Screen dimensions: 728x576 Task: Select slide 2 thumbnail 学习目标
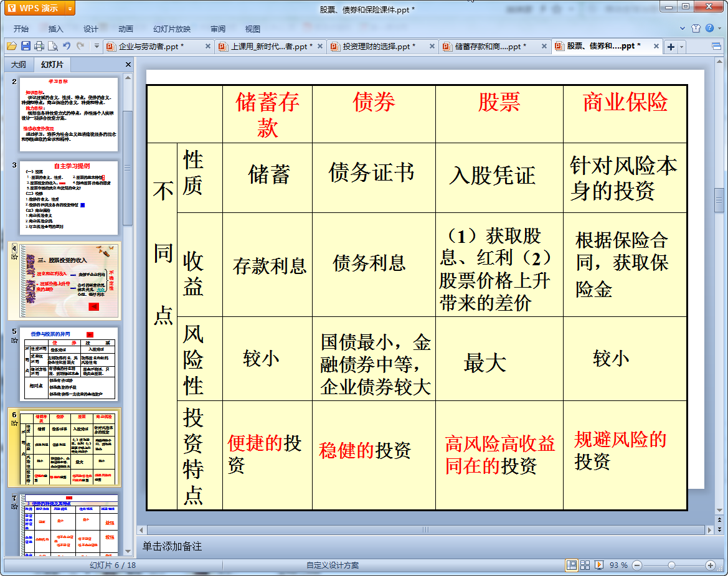[69, 114]
